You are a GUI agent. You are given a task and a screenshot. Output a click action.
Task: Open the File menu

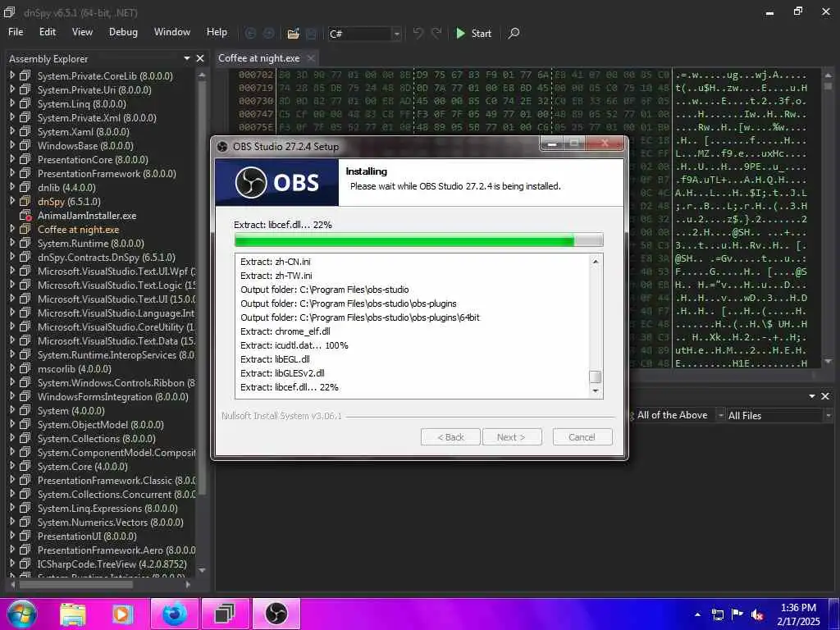16,32
